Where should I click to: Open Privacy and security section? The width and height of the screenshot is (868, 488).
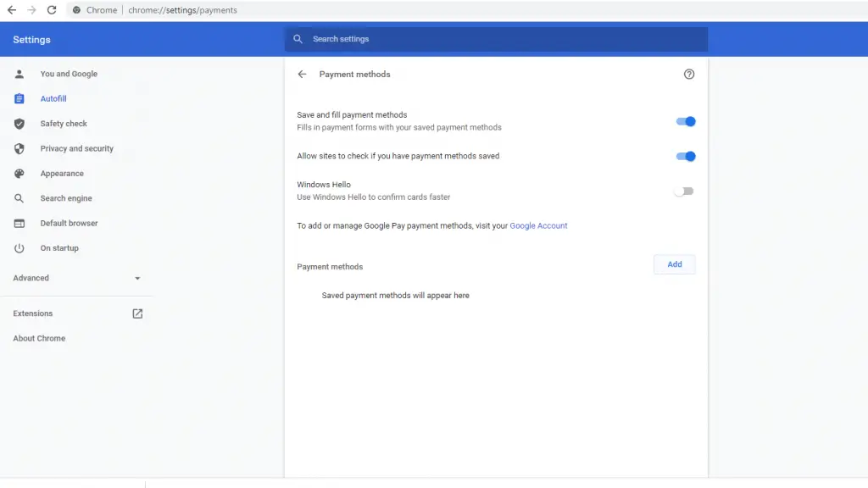pyautogui.click(x=77, y=148)
